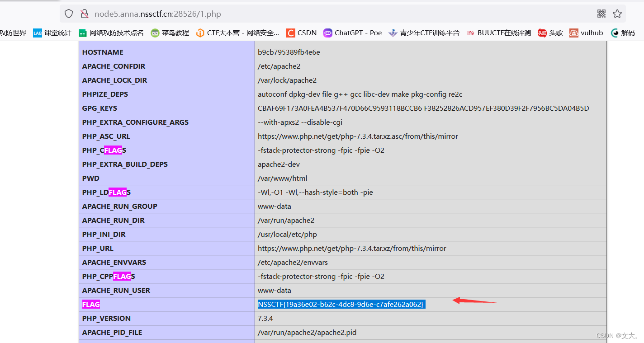This screenshot has width=644, height=343.
Task: Open the 网络攻防技术点名 bookmark
Action: (111, 33)
